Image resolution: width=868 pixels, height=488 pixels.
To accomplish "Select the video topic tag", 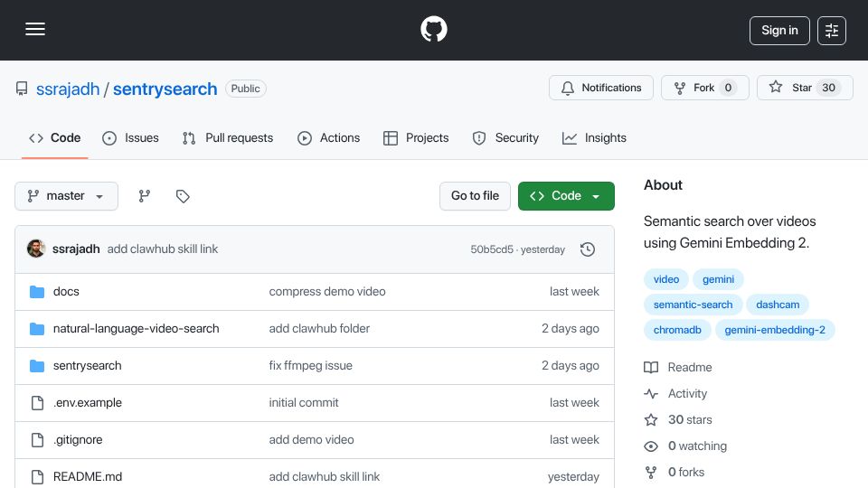I will pos(666,279).
